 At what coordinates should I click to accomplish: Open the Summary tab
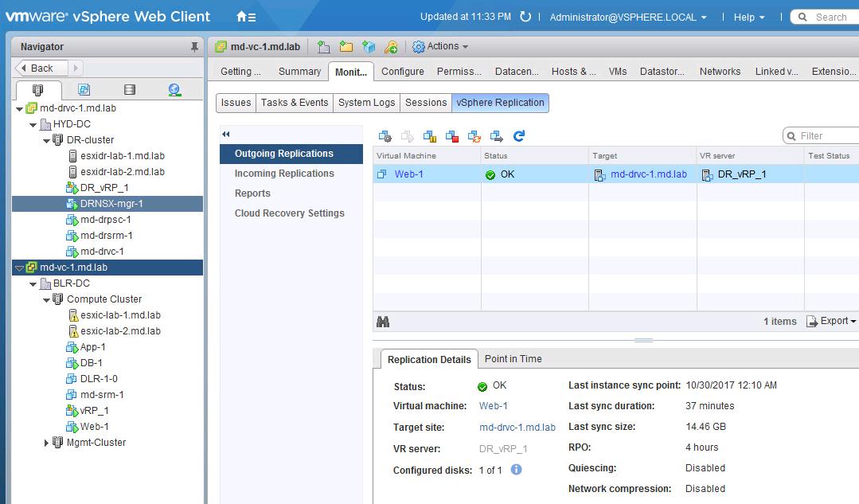[x=299, y=72]
